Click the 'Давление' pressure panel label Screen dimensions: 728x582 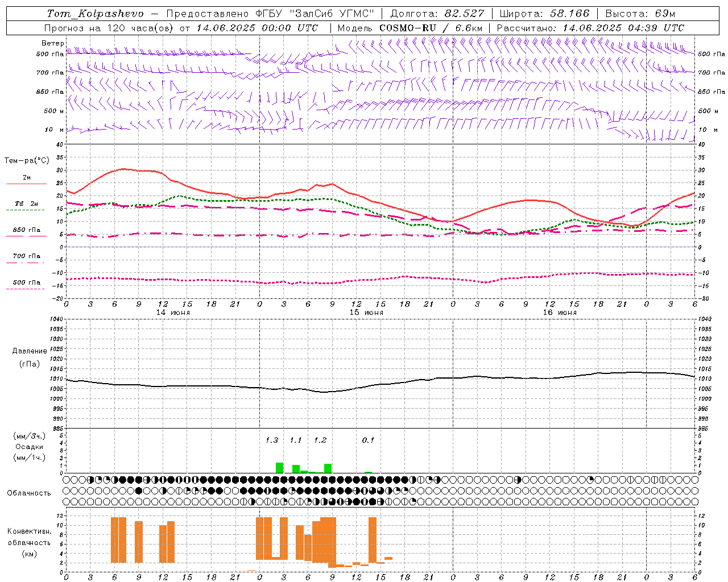point(30,351)
